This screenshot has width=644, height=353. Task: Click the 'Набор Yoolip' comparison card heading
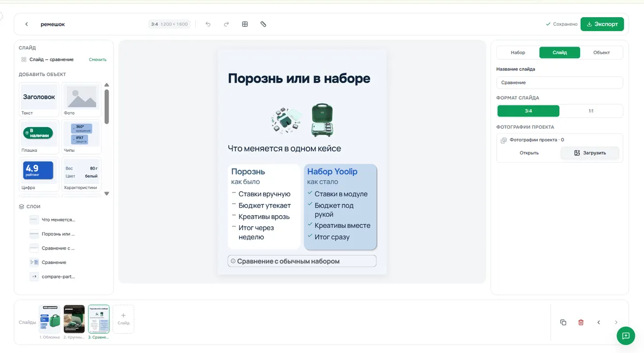click(x=332, y=172)
